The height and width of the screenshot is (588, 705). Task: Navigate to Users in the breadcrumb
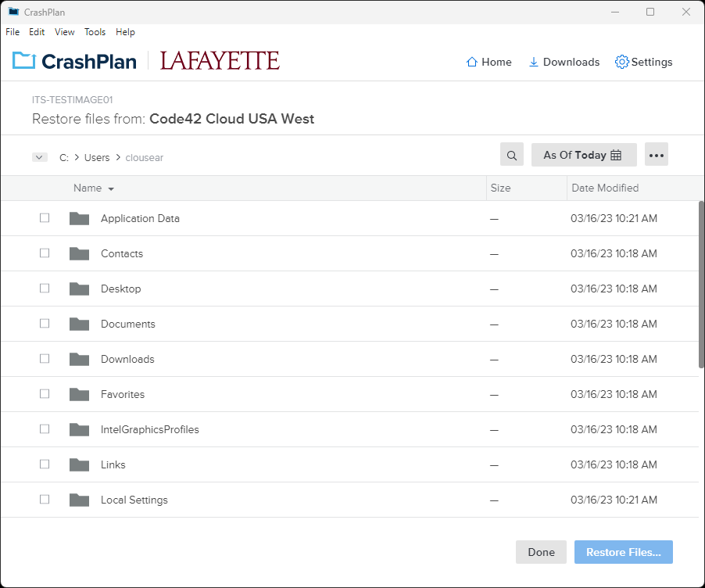click(97, 157)
